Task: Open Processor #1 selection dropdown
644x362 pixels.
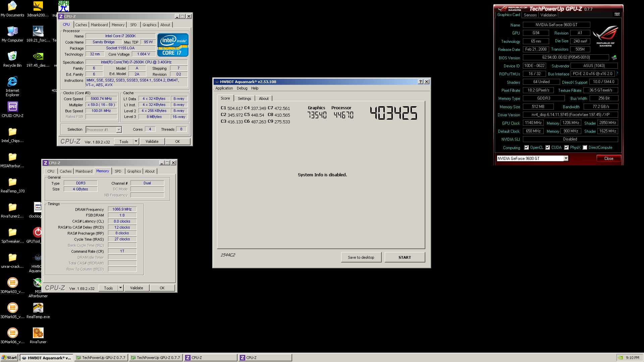Action: pos(119,130)
